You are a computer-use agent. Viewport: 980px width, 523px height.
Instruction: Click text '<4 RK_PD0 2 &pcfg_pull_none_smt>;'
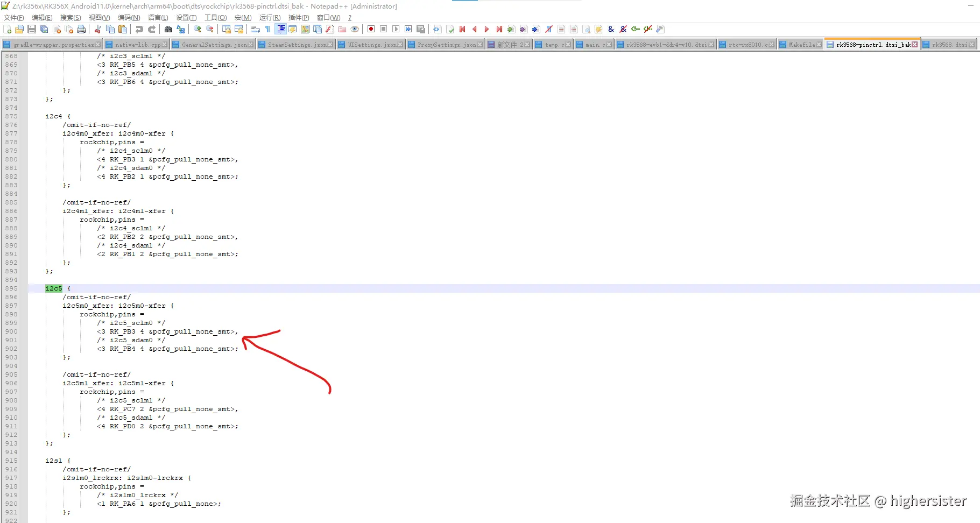point(167,426)
